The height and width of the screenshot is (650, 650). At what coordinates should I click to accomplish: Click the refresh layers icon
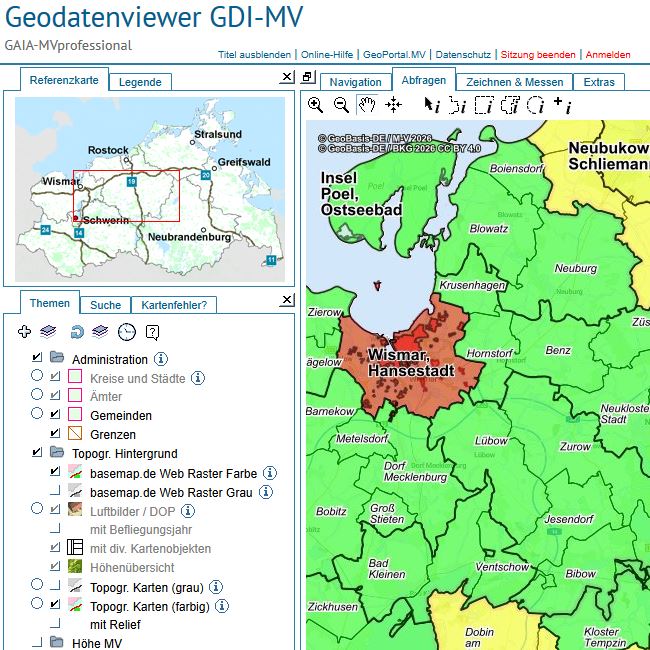[x=77, y=332]
